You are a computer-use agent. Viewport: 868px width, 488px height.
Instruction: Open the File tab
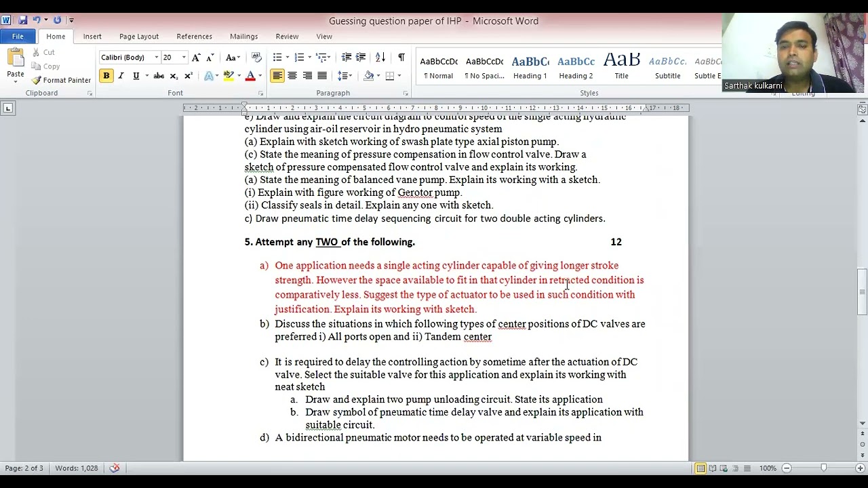tap(18, 37)
